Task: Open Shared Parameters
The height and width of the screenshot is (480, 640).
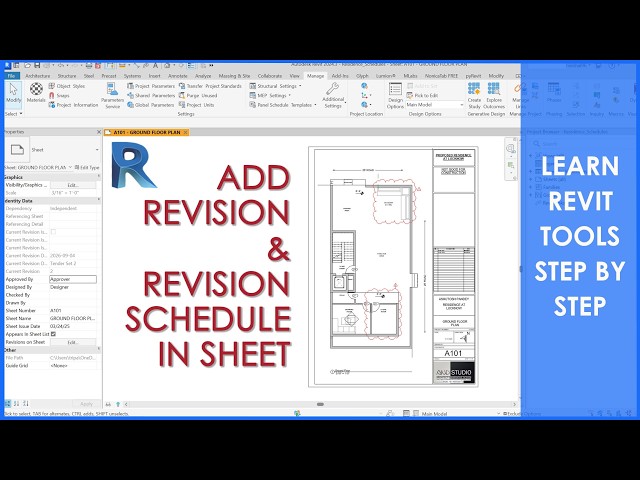Action: pyautogui.click(x=151, y=96)
